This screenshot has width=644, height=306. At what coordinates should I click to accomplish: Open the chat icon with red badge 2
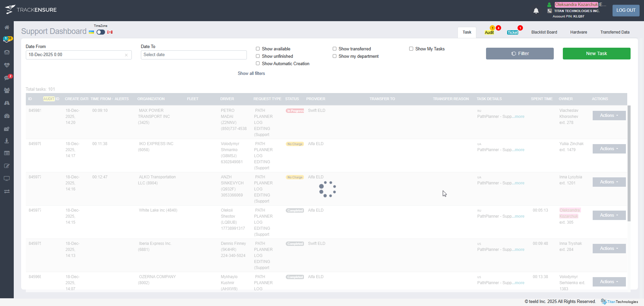[x=7, y=78]
